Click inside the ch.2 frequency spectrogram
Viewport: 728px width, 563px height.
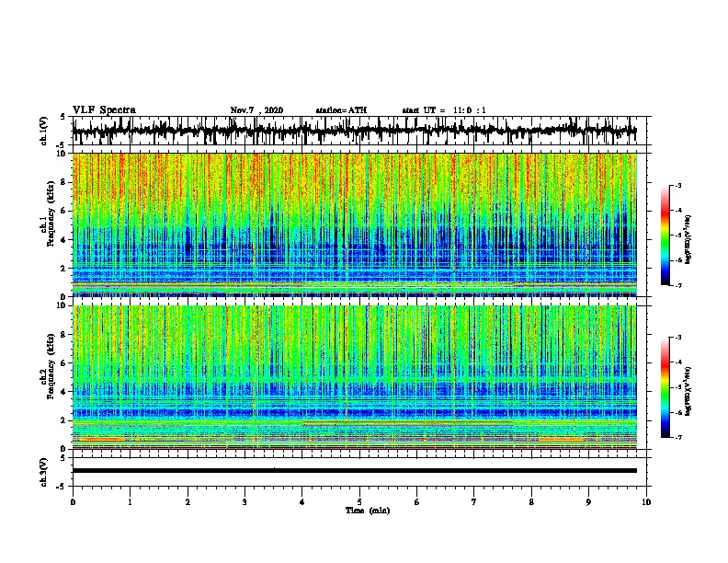354,377
